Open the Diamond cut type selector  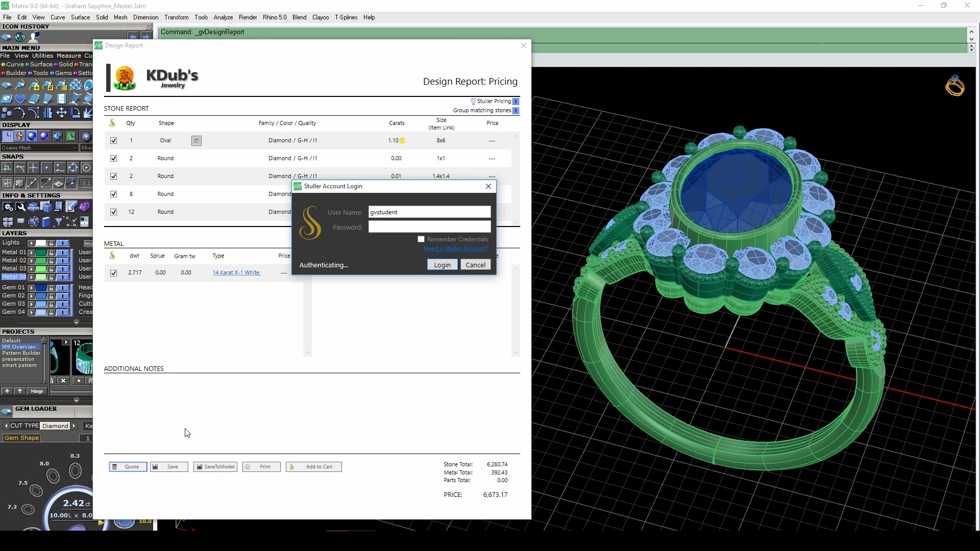click(55, 425)
